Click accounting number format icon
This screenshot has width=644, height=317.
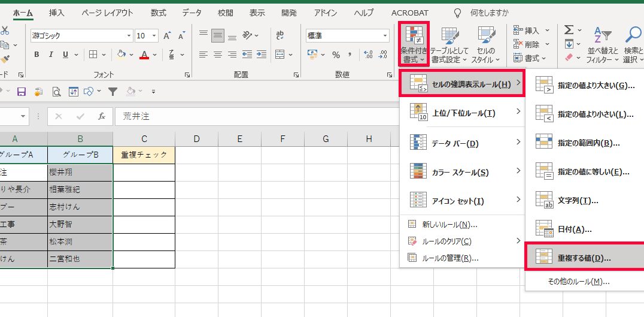312,55
